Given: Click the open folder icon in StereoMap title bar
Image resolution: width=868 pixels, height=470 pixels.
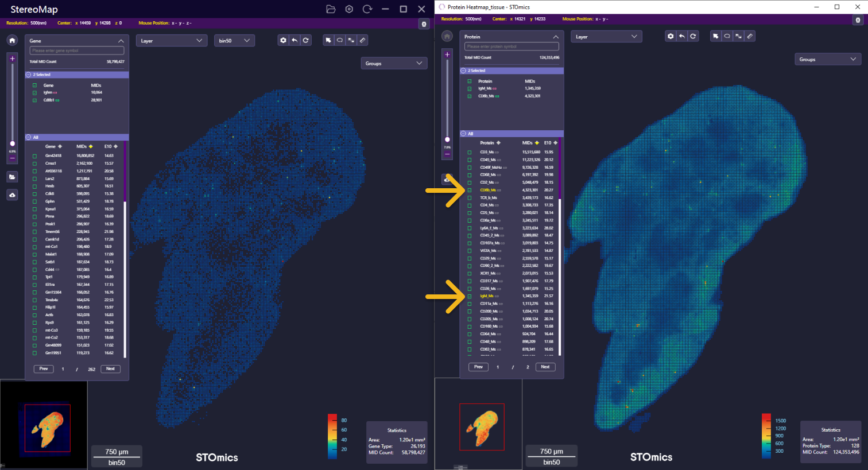Looking at the screenshot, I should tap(331, 9).
